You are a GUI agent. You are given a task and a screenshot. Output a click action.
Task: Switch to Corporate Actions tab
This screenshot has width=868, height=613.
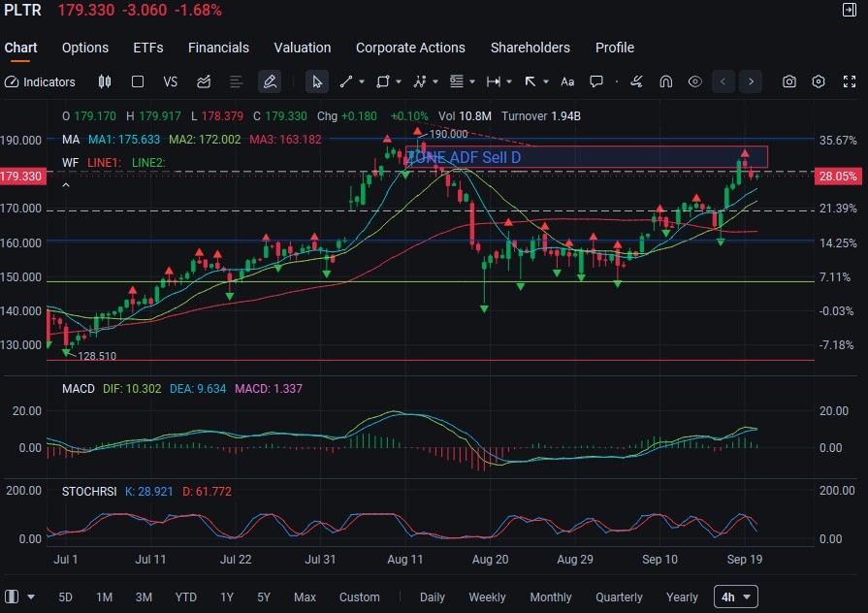point(411,48)
